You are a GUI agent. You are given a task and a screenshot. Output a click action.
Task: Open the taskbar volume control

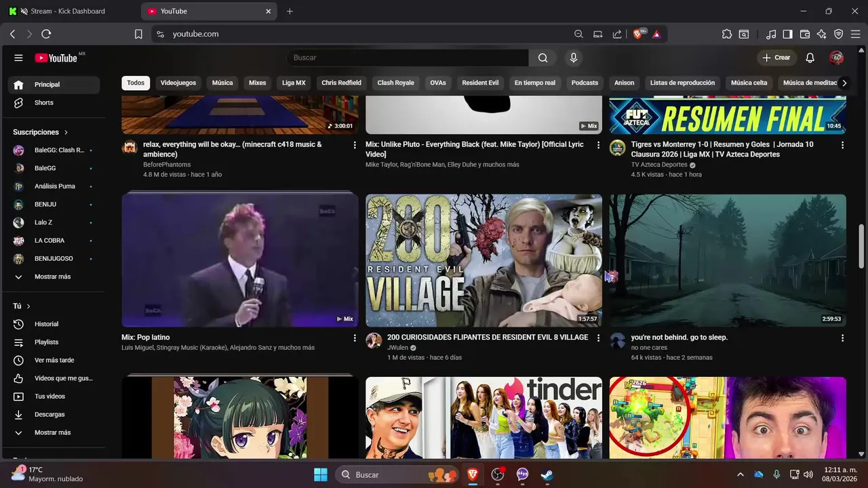tap(808, 474)
